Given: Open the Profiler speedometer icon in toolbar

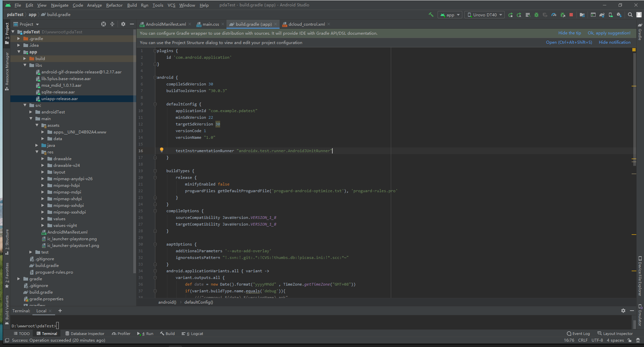Looking at the screenshot, I should coord(554,15).
